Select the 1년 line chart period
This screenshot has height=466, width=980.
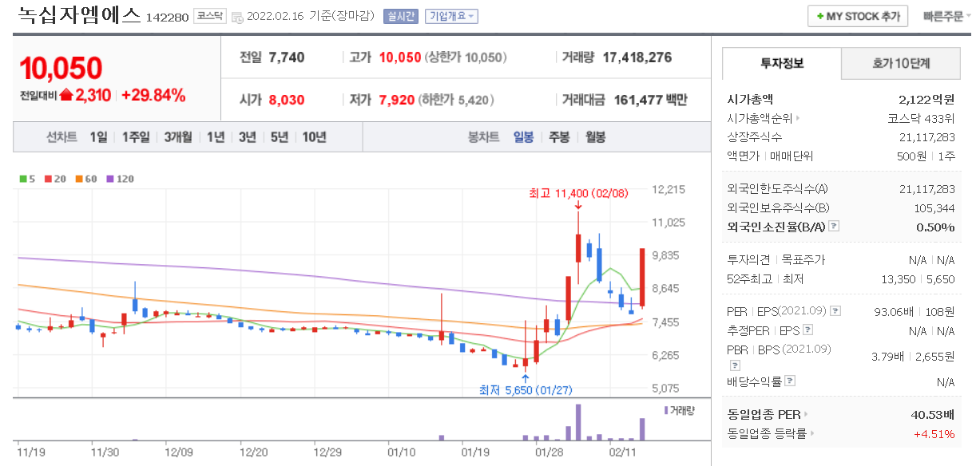216,137
